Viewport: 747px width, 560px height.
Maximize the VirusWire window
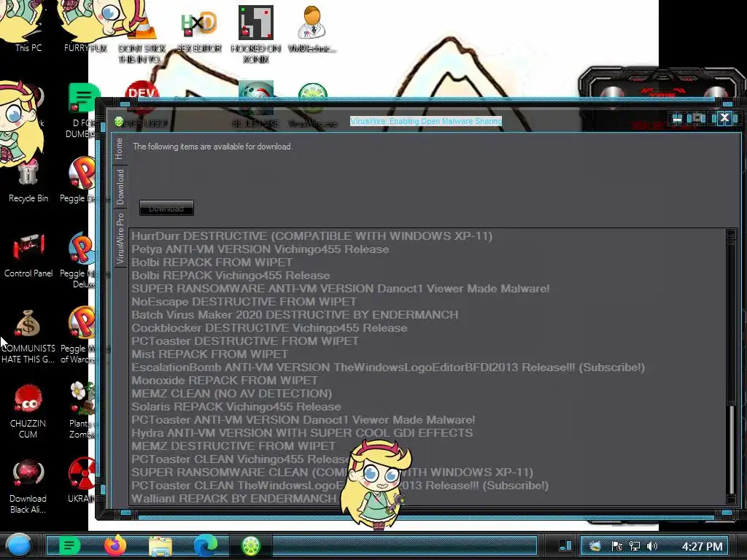[698, 118]
